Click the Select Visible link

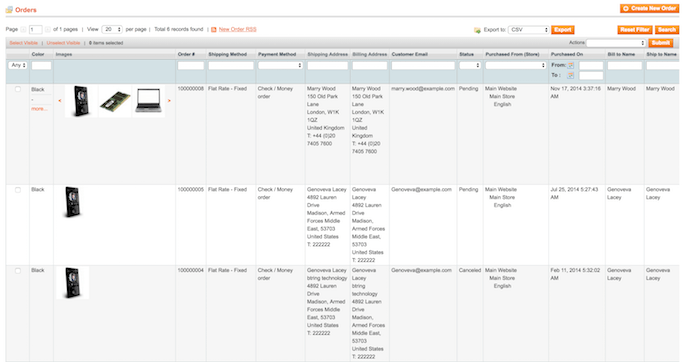[x=24, y=43]
